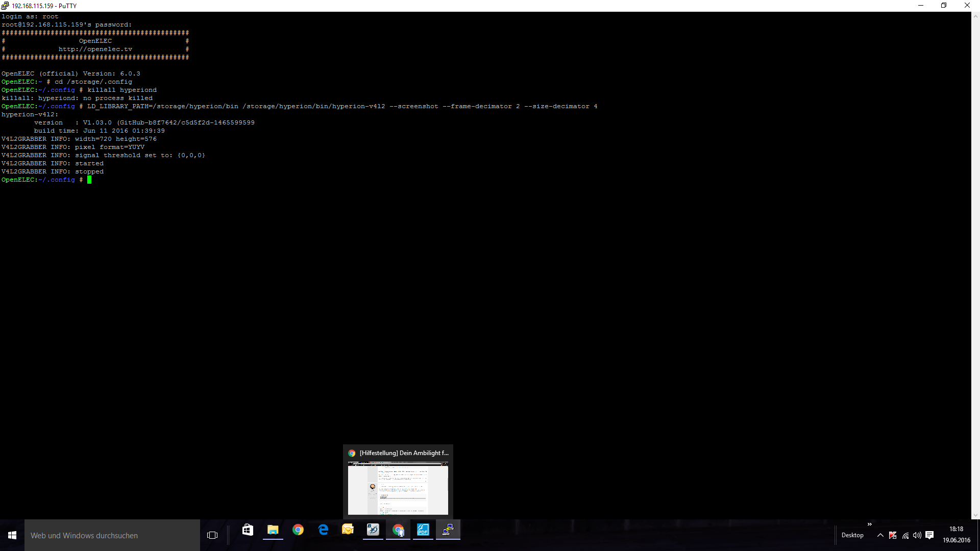Focus the Web und Windows durchsuchen box

pyautogui.click(x=112, y=535)
